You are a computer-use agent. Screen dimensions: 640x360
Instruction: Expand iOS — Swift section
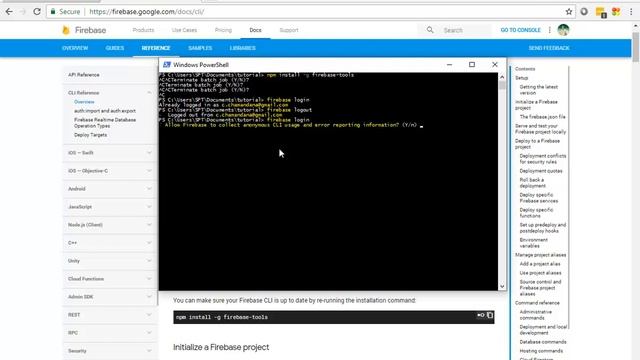pos(109,153)
